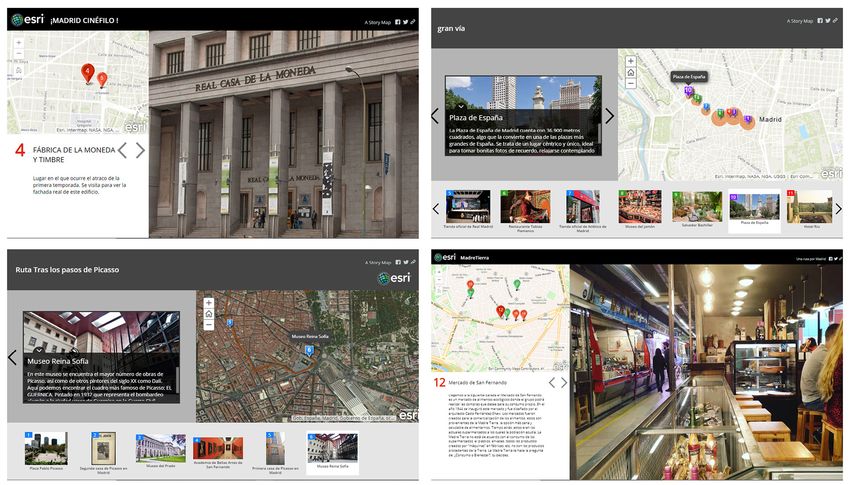This screenshot has height=485, width=850.
Task: Open 'A Story Map' link in gran vía header
Action: click(800, 21)
